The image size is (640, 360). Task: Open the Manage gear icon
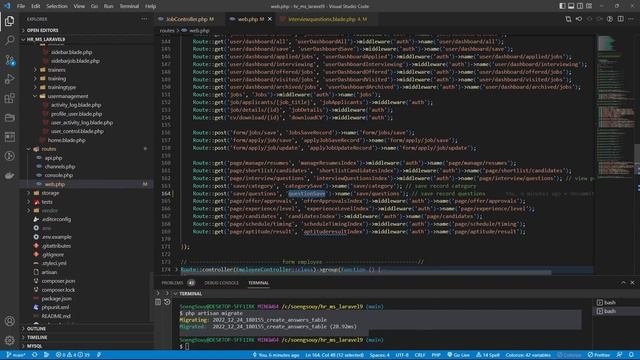pos(9,340)
